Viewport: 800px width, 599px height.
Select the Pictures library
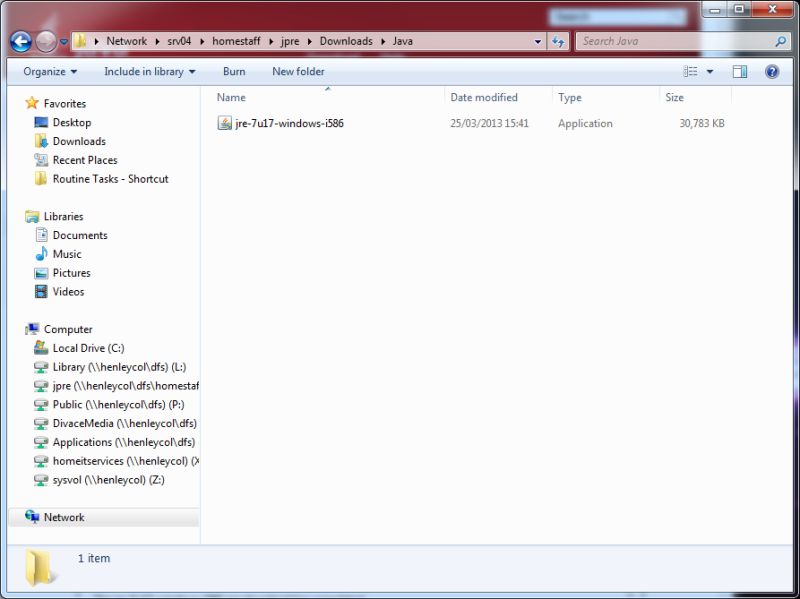(x=77, y=272)
